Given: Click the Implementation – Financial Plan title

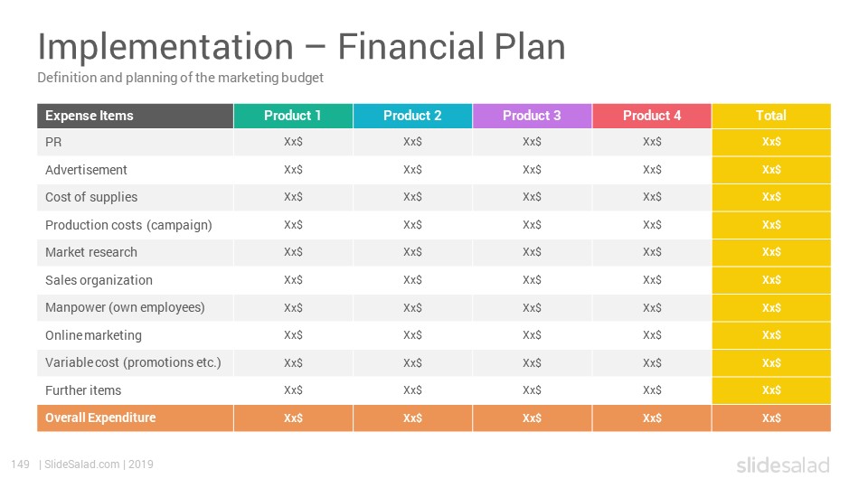Looking at the screenshot, I should (302, 46).
